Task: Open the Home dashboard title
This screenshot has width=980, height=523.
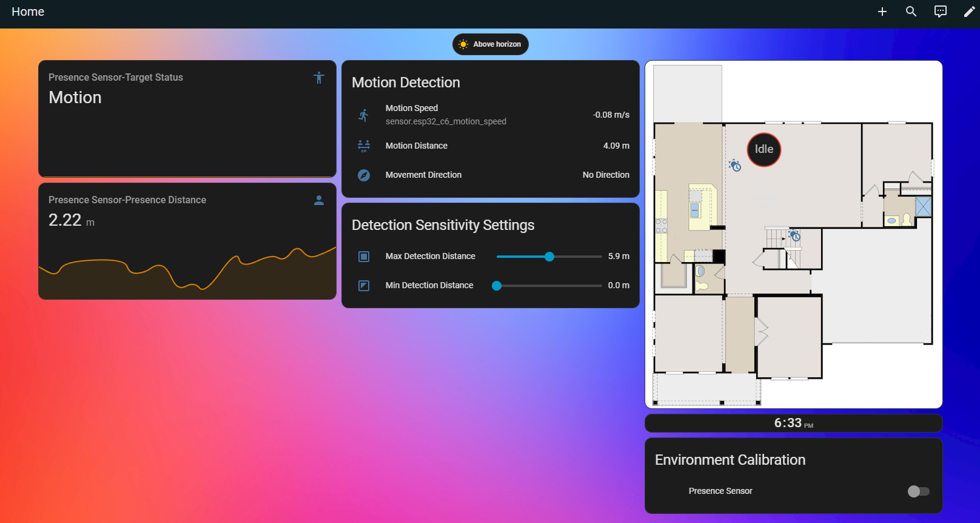Action: (28, 12)
